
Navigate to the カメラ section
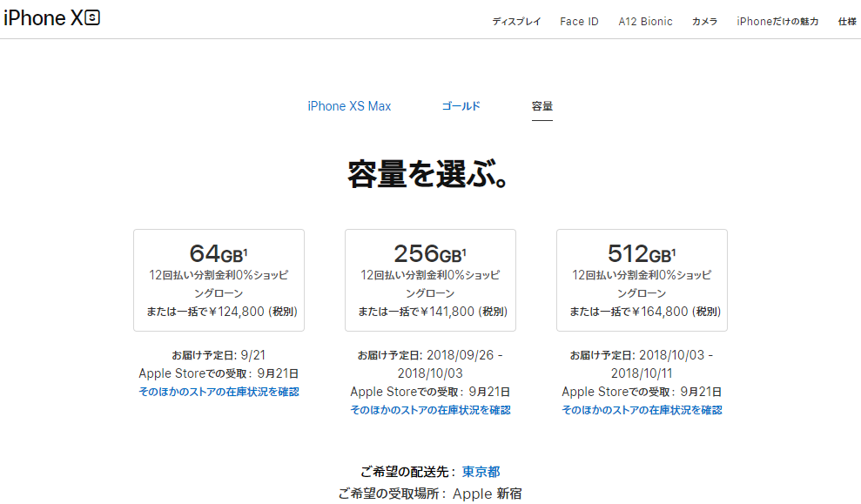704,22
